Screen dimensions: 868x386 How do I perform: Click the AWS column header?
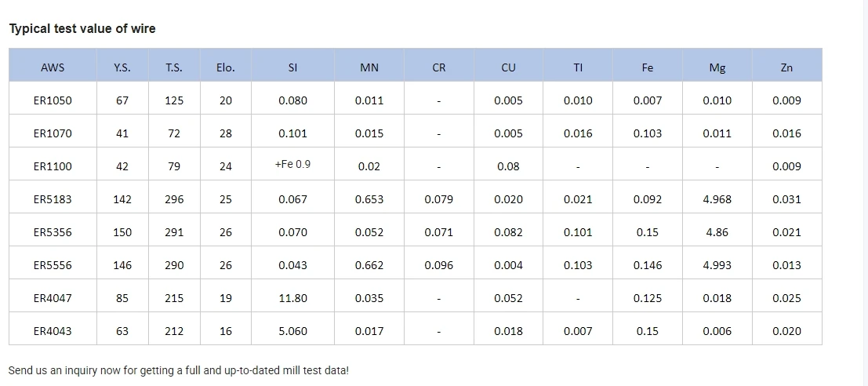pos(53,67)
